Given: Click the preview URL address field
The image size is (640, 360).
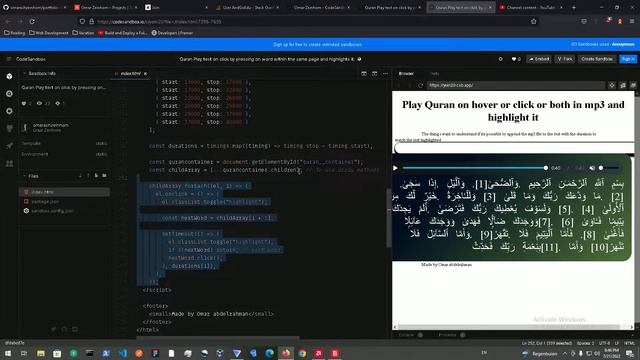Looking at the screenshot, I should [x=516, y=85].
